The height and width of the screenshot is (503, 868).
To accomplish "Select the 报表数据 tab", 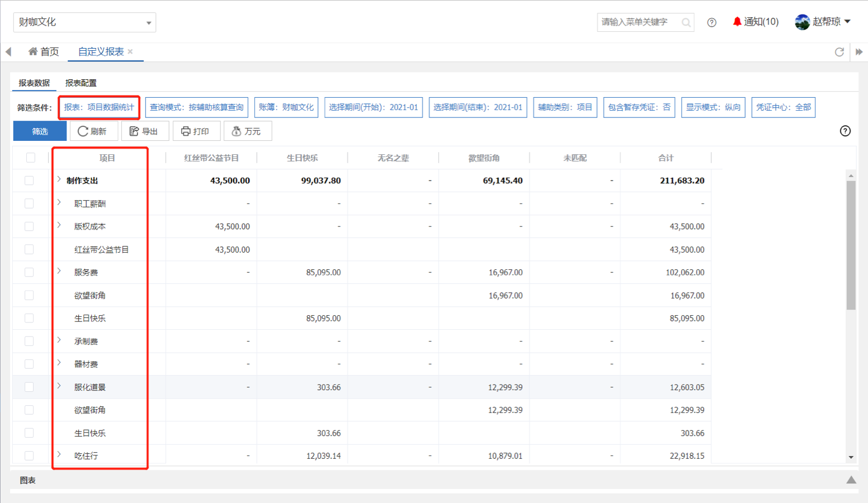I will 34,83.
